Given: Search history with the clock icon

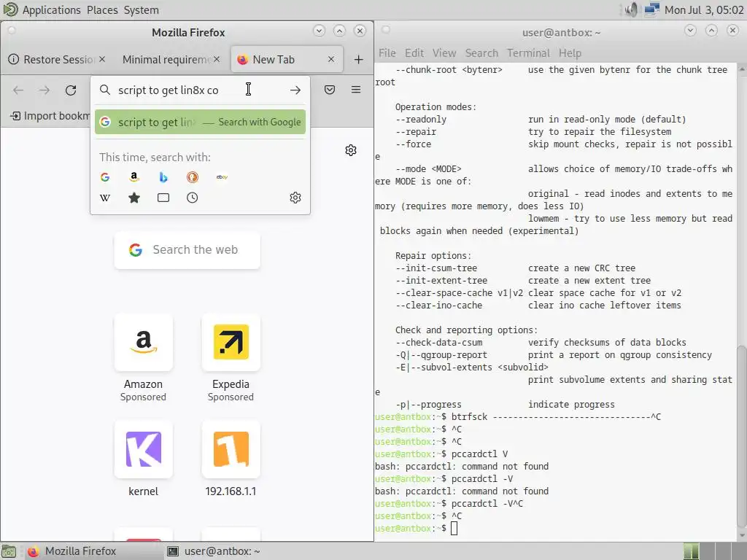Looking at the screenshot, I should [x=193, y=198].
